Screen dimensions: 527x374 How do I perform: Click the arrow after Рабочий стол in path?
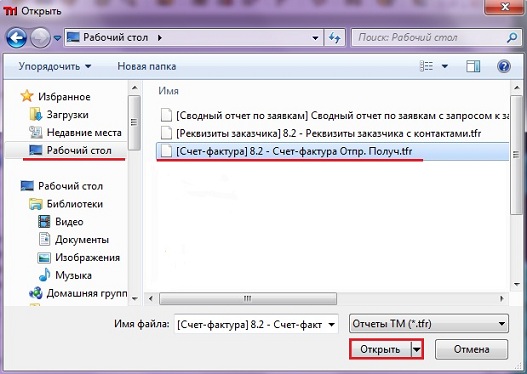160,38
